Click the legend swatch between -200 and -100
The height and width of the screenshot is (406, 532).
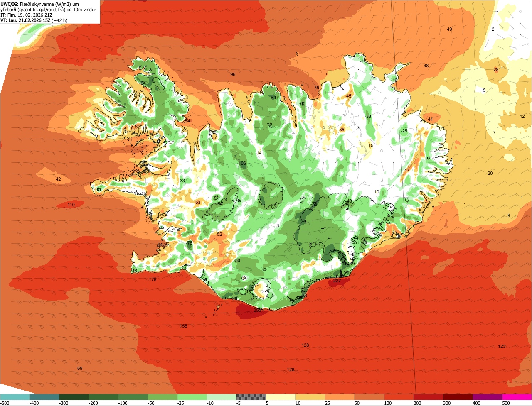[103, 397]
